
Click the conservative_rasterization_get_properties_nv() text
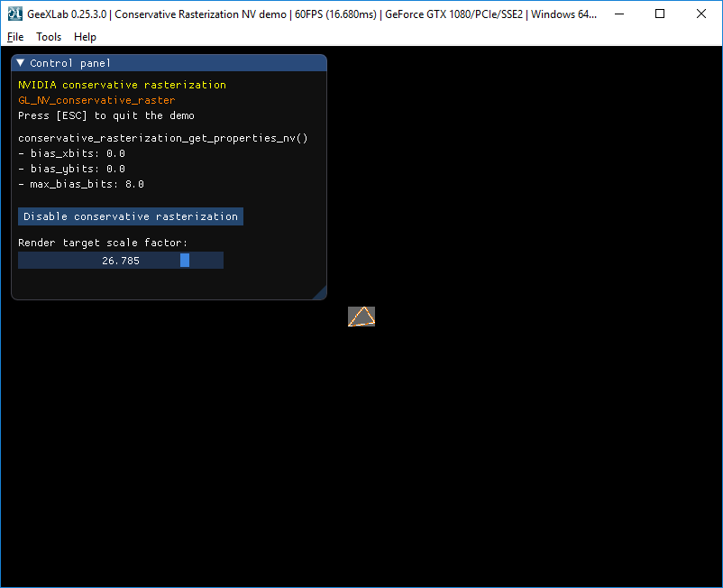click(163, 138)
